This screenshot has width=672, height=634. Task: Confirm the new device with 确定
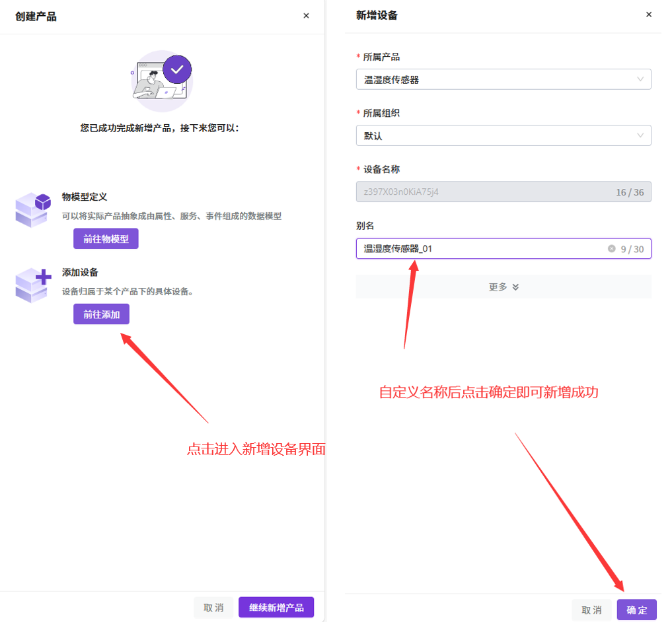(637, 610)
